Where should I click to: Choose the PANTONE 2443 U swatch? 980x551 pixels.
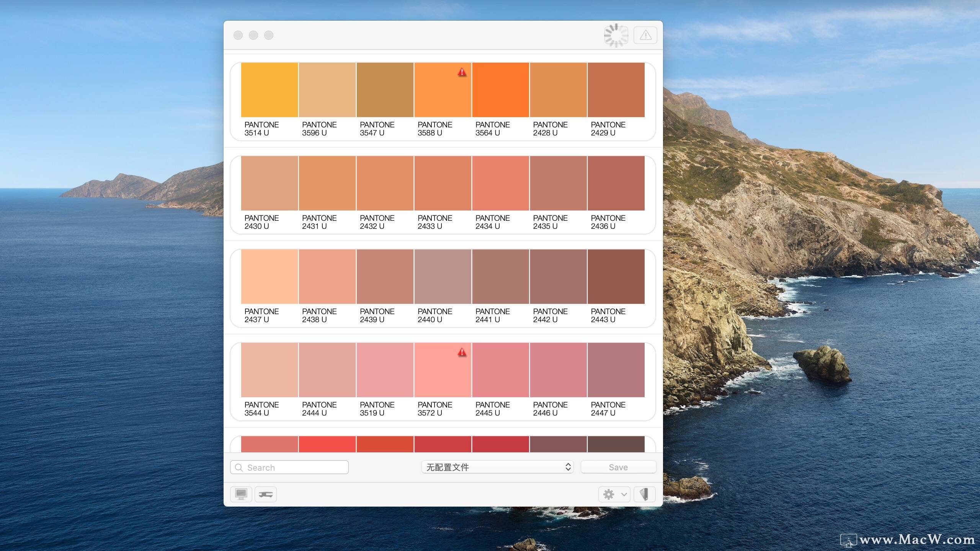pos(616,277)
